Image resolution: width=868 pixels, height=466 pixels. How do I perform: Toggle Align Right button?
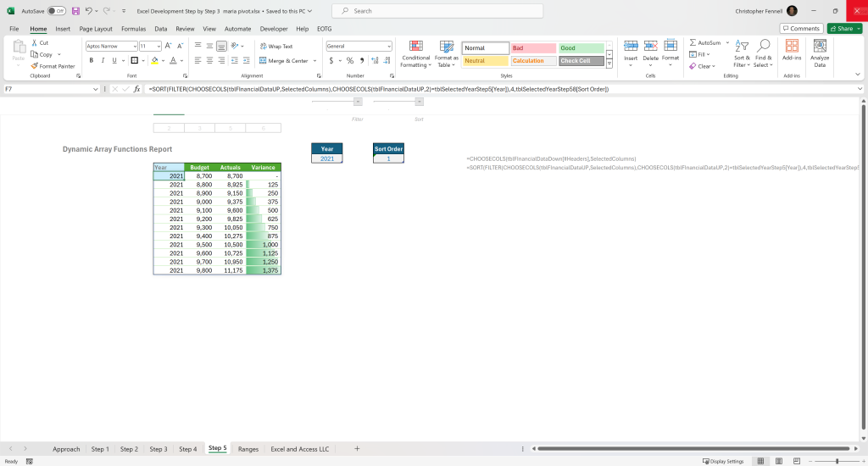(221, 60)
